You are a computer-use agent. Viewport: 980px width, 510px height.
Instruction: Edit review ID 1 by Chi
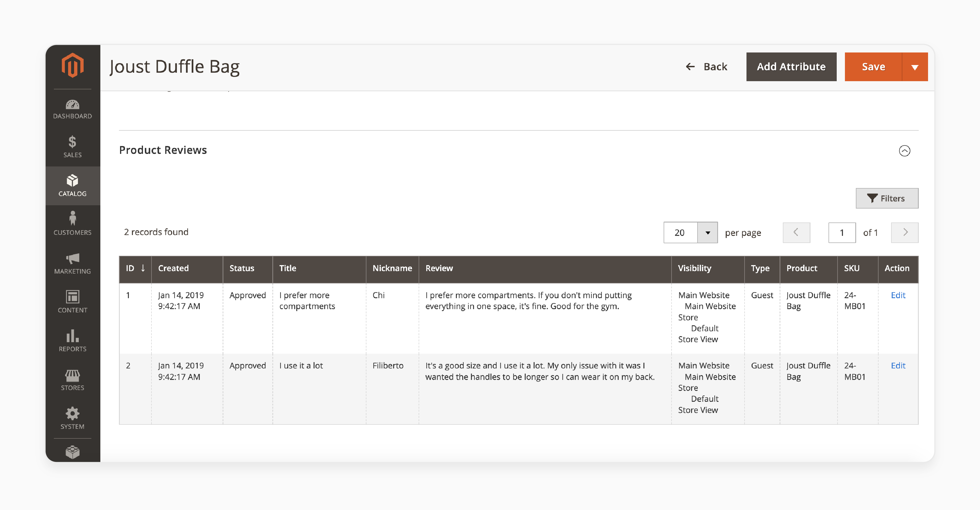[898, 295]
